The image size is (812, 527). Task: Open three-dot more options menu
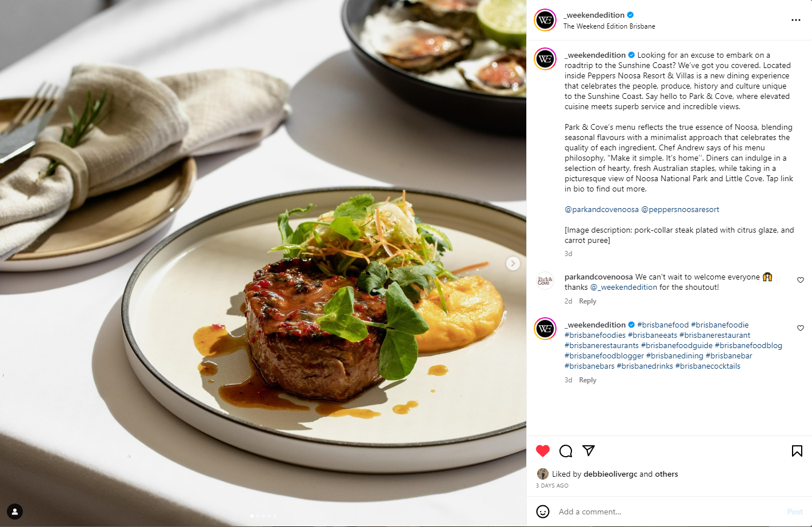796,20
